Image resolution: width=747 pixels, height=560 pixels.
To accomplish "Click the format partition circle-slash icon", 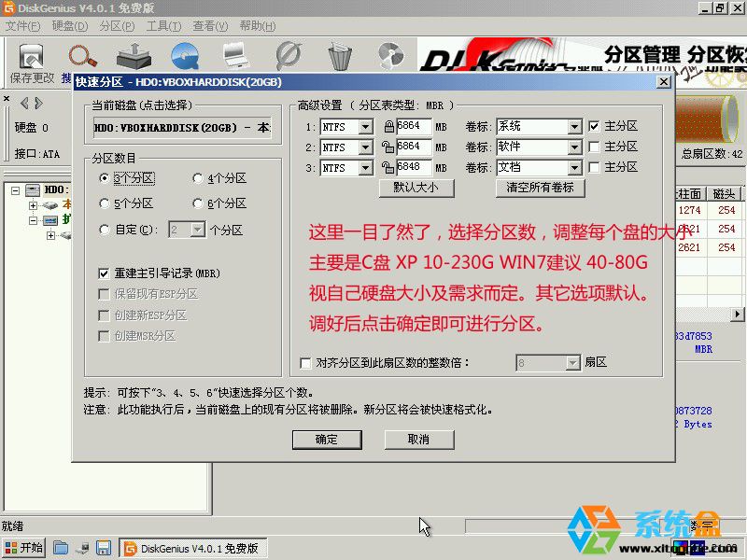I will click(x=289, y=56).
